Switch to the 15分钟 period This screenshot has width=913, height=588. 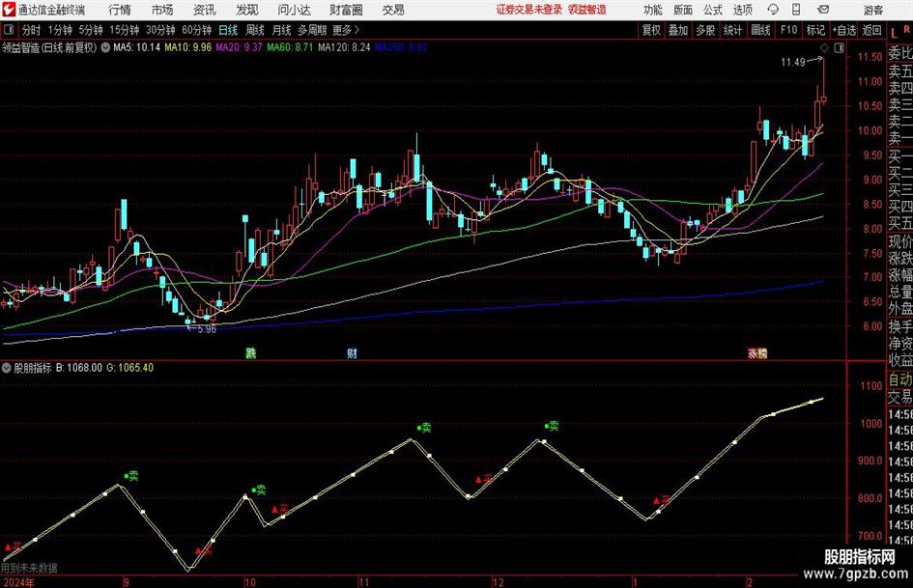[124, 30]
